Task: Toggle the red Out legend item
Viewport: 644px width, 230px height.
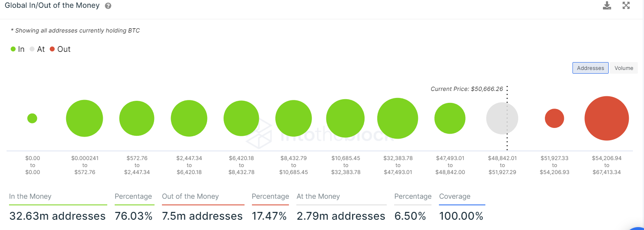Action: click(x=60, y=49)
